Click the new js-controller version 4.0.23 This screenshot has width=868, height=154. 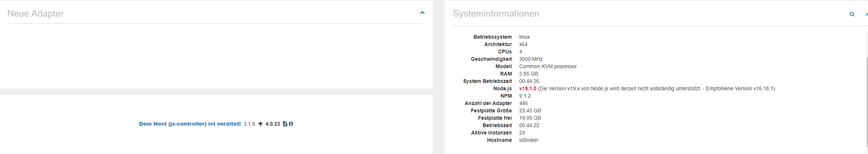(273, 124)
